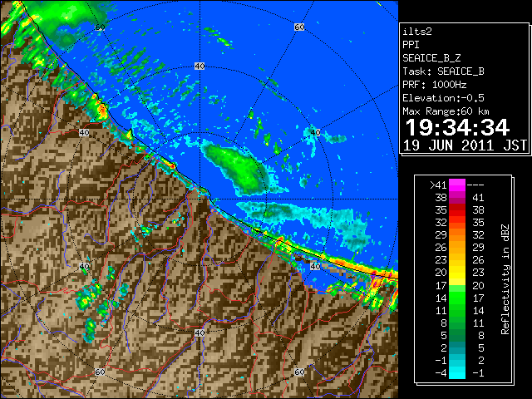Screen dimensions: 532x399
Task: Click the southeast '60' range ring label
Action: point(299,372)
